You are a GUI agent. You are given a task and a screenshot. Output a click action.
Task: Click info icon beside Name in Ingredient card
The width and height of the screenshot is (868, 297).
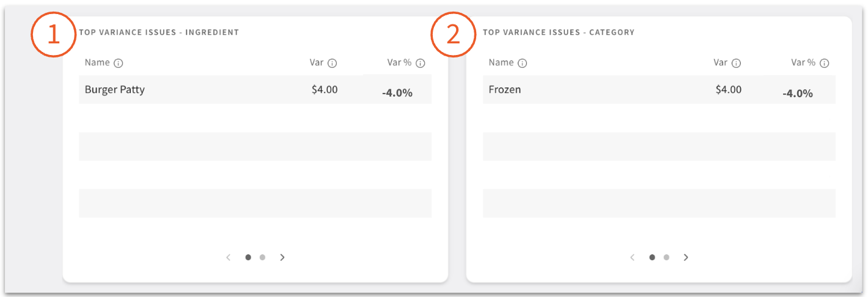[x=119, y=63]
